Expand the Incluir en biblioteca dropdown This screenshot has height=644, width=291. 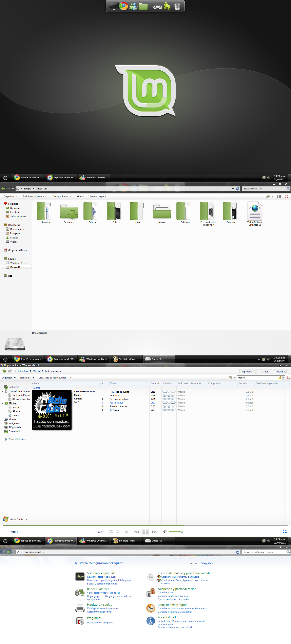(35, 197)
